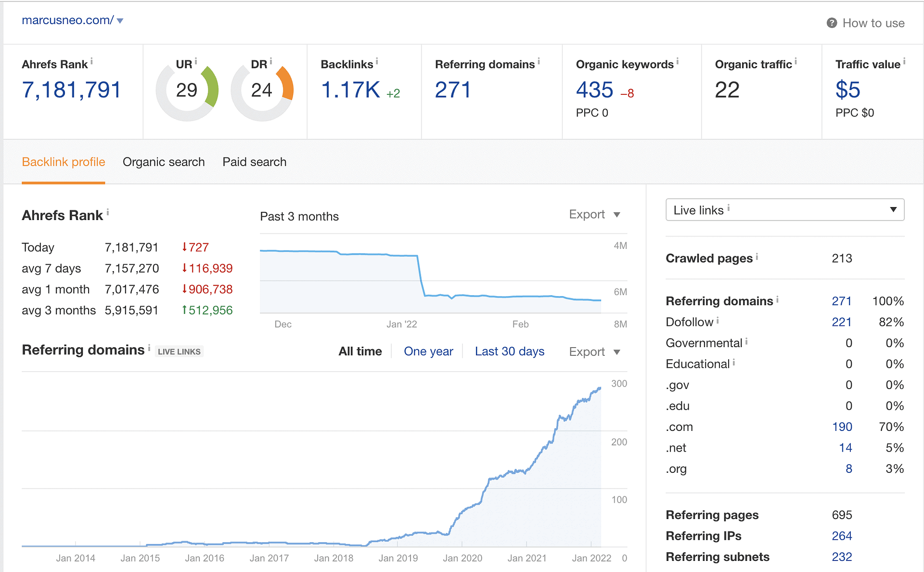
Task: Open the marcusneo.com domain dropdown arrow
Action: pos(120,21)
